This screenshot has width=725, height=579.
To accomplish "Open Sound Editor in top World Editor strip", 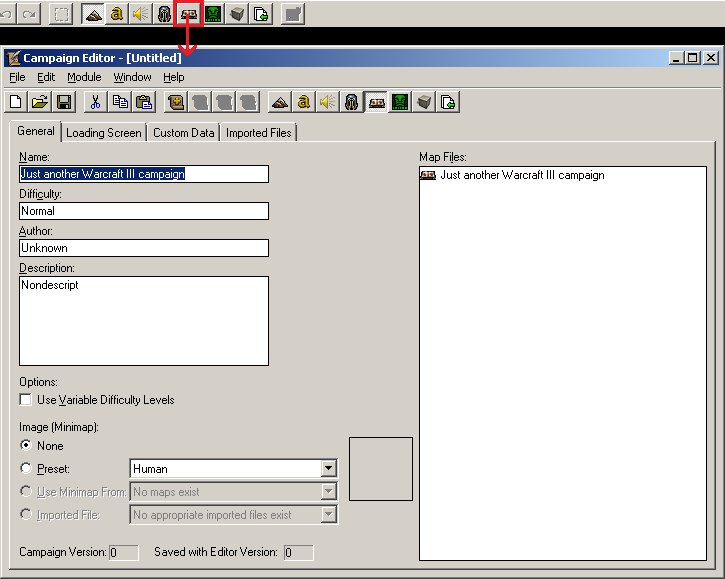I will [140, 14].
